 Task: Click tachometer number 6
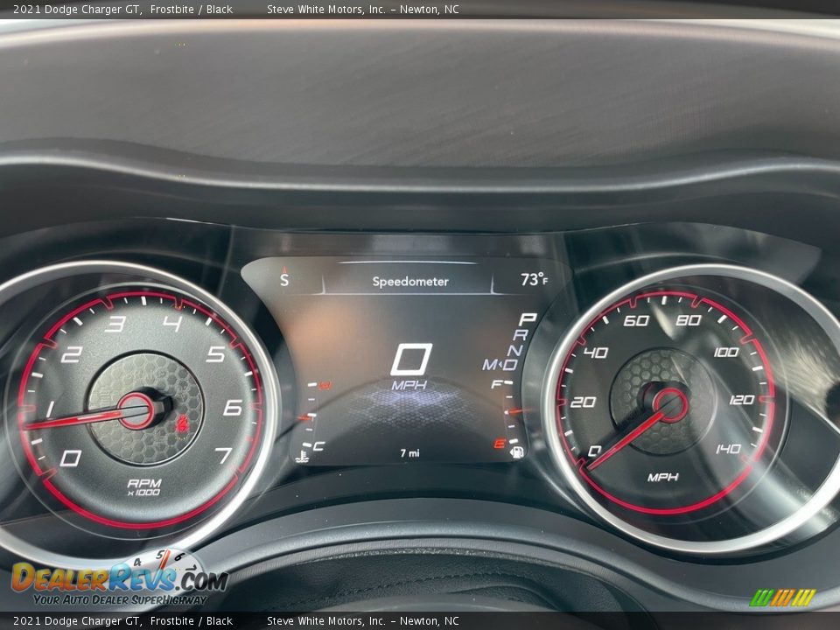233,408
